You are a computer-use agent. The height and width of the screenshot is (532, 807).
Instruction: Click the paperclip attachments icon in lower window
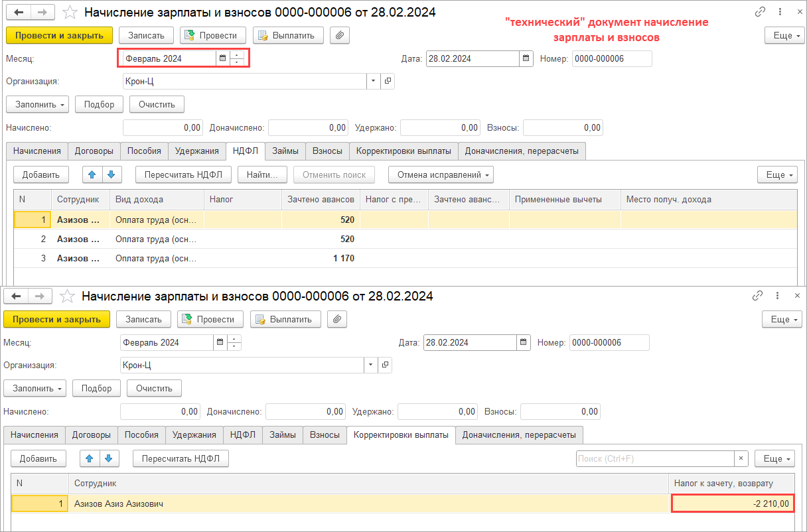[x=337, y=319]
